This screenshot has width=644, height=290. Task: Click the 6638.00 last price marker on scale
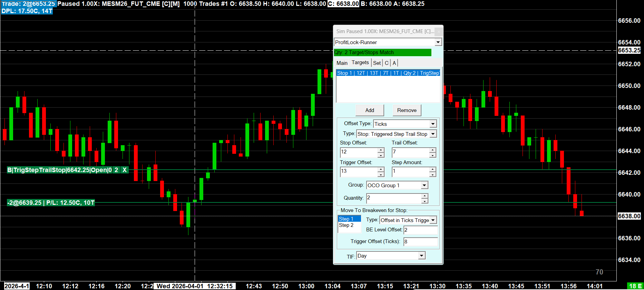pos(629,216)
